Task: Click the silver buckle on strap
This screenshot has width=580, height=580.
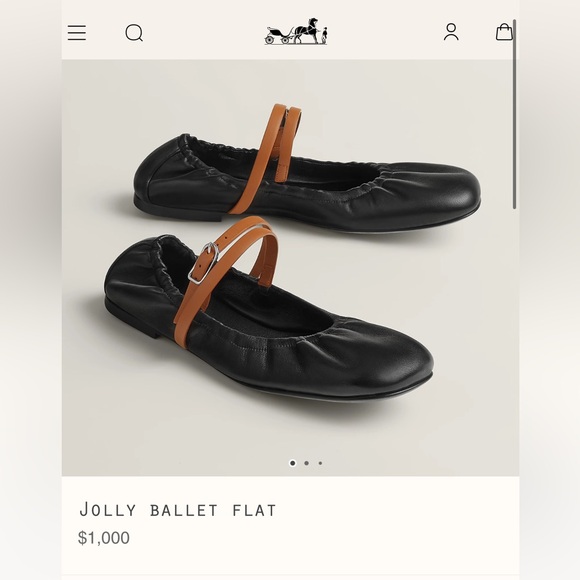Action: point(203,263)
